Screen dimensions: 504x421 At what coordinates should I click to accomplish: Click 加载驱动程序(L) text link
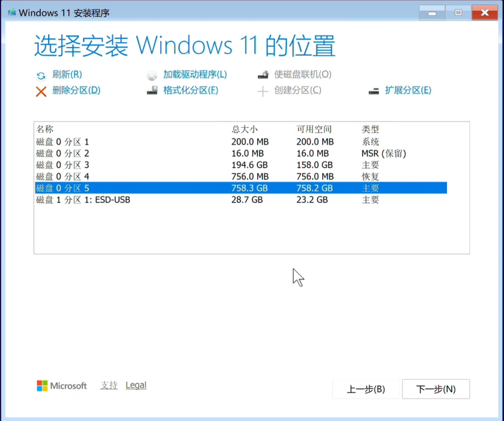tap(195, 75)
